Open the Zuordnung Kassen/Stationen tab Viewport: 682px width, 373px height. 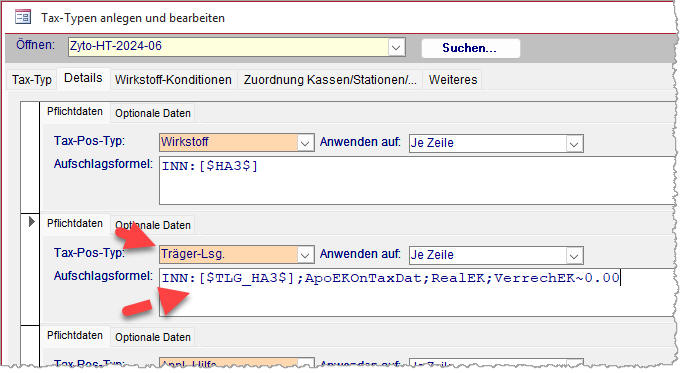(330, 80)
